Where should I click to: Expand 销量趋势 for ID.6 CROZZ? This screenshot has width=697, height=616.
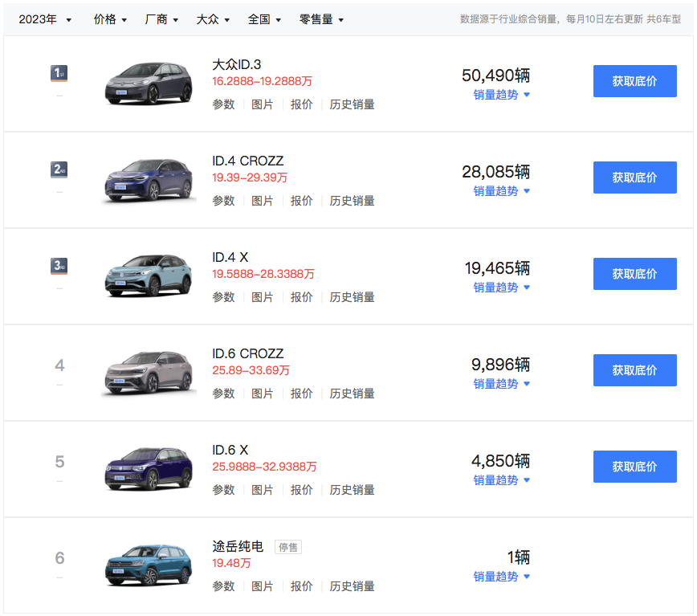pyautogui.click(x=501, y=384)
